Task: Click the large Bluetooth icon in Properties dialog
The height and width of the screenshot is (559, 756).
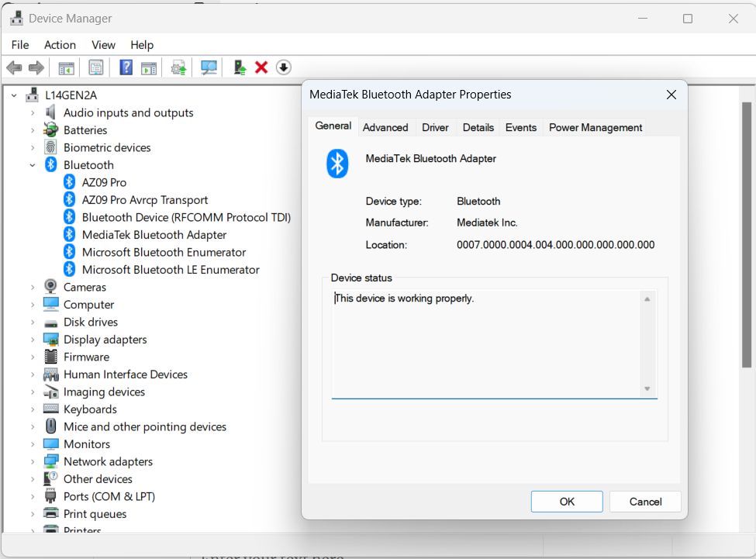Action: [x=337, y=164]
